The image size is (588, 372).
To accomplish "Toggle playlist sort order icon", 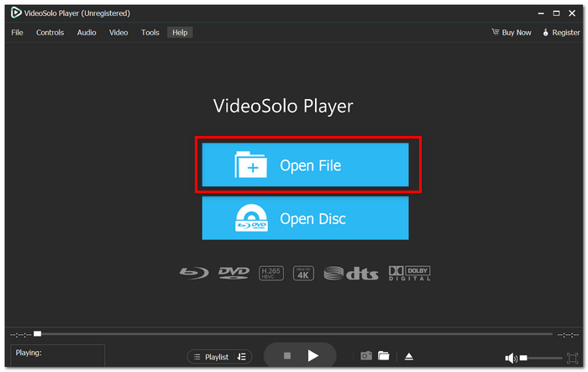I will [x=242, y=357].
